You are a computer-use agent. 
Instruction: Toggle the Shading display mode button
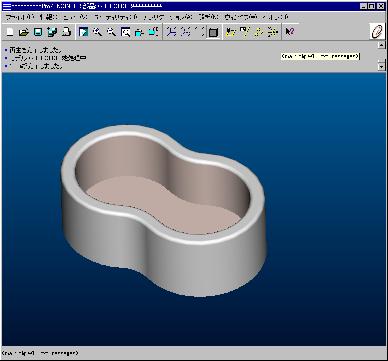click(213, 32)
